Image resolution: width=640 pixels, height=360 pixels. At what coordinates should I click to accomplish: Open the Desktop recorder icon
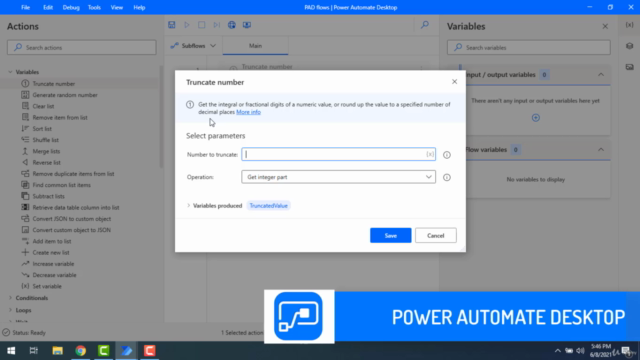coord(247,25)
